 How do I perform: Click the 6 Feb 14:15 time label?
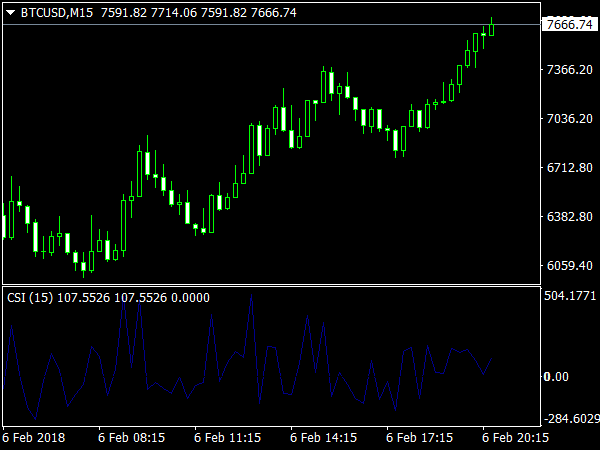(x=324, y=438)
